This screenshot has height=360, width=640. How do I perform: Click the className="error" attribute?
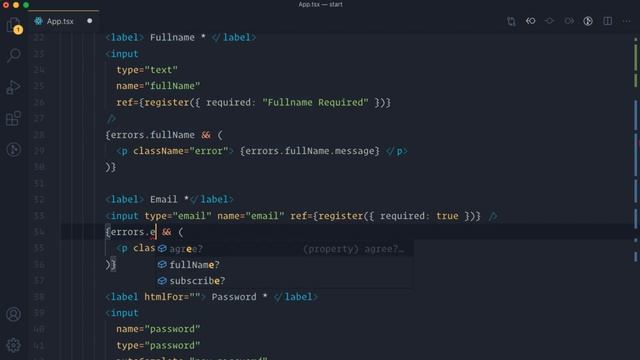180,151
